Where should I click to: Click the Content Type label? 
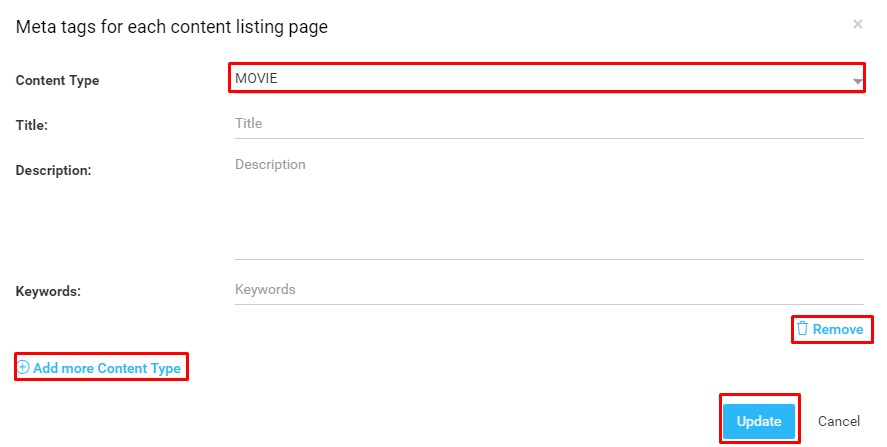tap(57, 80)
